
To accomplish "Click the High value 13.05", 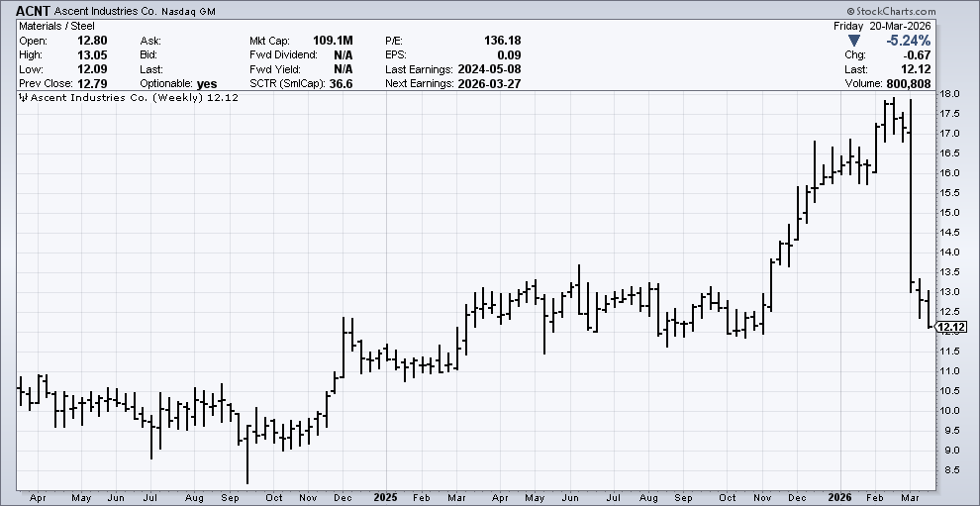I will tap(92, 55).
